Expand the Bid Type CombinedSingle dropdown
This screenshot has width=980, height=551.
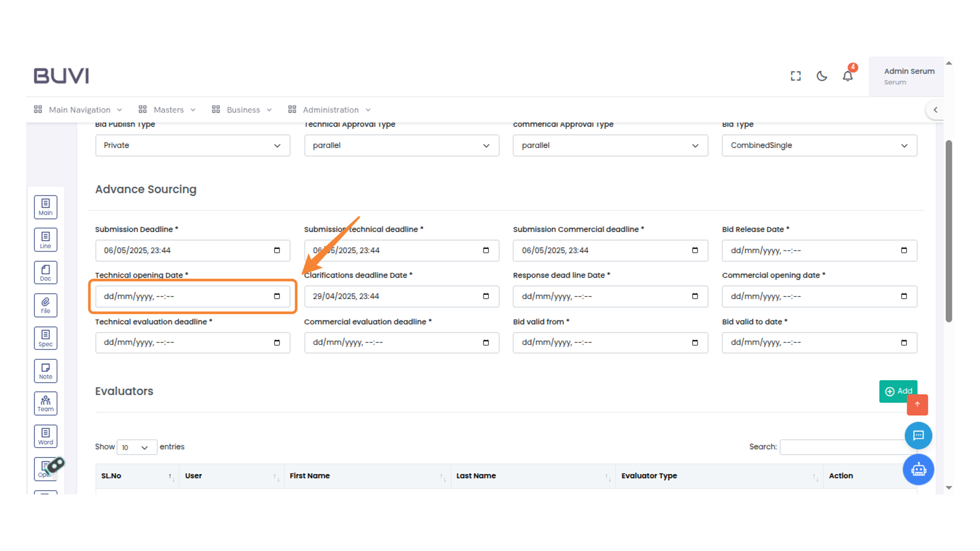pyautogui.click(x=819, y=145)
